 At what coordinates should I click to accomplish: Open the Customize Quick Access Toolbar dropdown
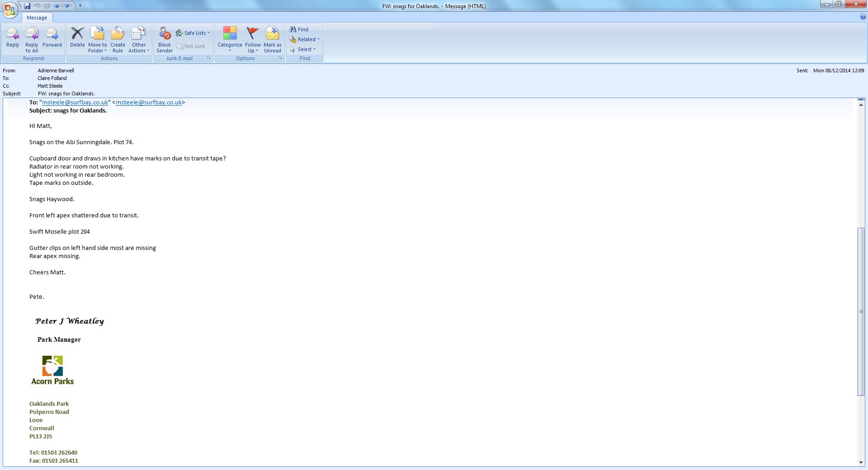(80, 6)
